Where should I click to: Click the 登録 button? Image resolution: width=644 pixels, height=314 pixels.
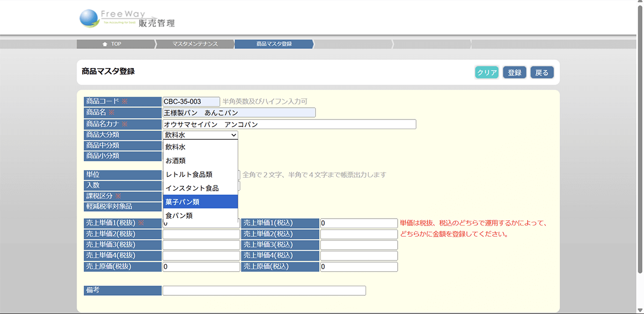click(514, 72)
